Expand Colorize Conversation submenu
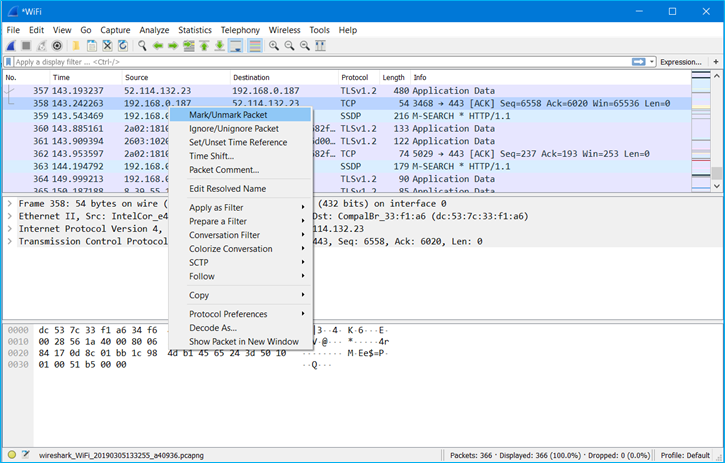This screenshot has width=725, height=463. coord(240,249)
